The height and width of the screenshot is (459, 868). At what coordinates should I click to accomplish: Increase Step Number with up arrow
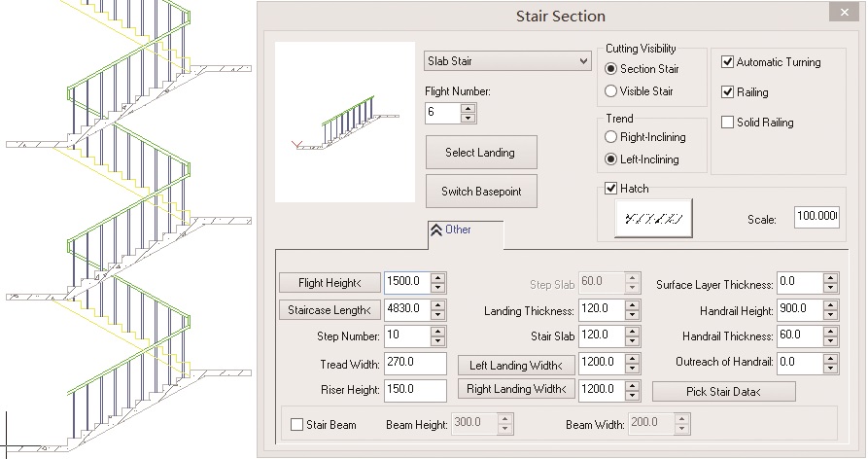pyautogui.click(x=437, y=331)
